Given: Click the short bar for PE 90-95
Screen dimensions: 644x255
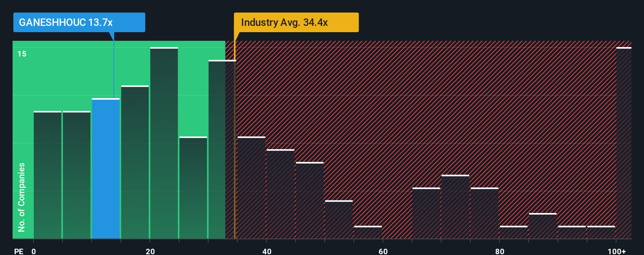Looking at the screenshot, I should click(x=572, y=232).
